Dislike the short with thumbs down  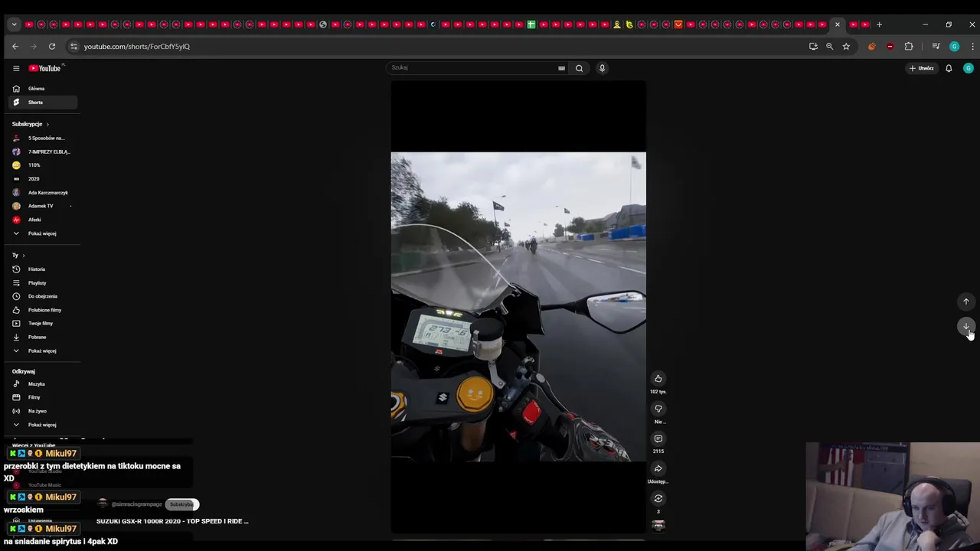(658, 409)
